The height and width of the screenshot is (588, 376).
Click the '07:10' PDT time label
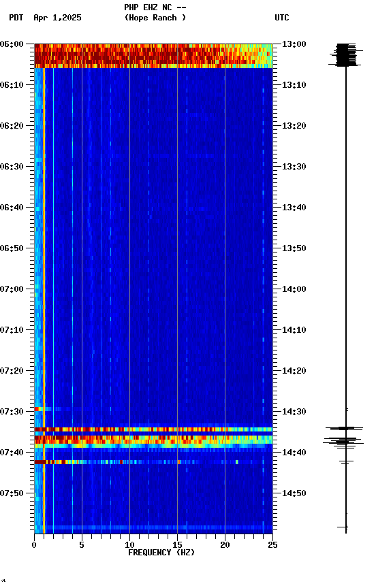pyautogui.click(x=12, y=330)
